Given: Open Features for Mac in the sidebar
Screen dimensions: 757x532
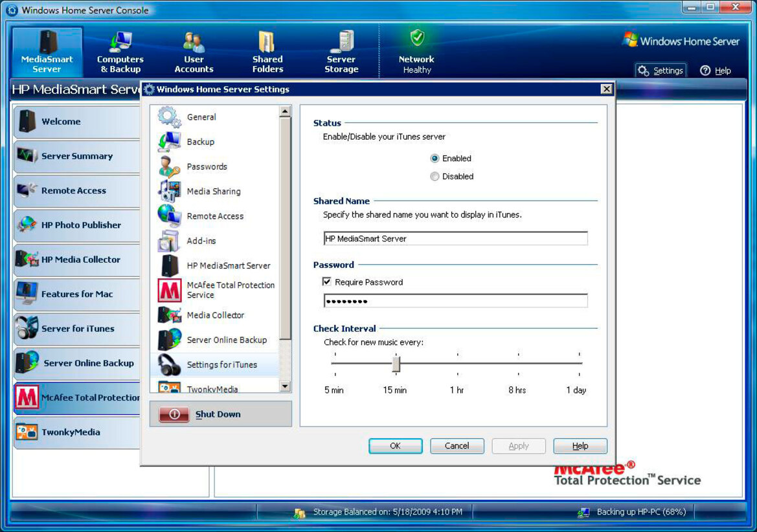Looking at the screenshot, I should (x=77, y=294).
